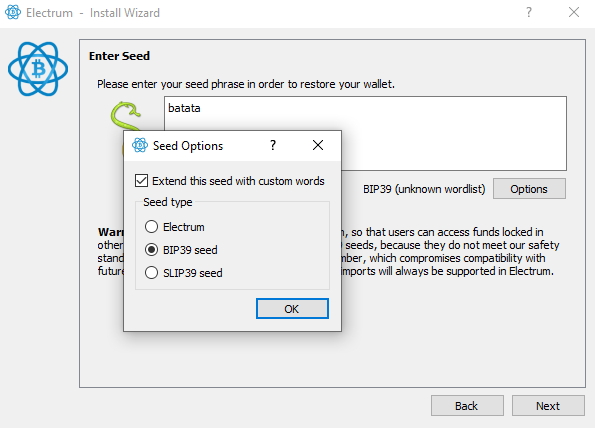Confirm seed options with OK
Image resolution: width=595 pixels, height=428 pixels.
(x=292, y=308)
